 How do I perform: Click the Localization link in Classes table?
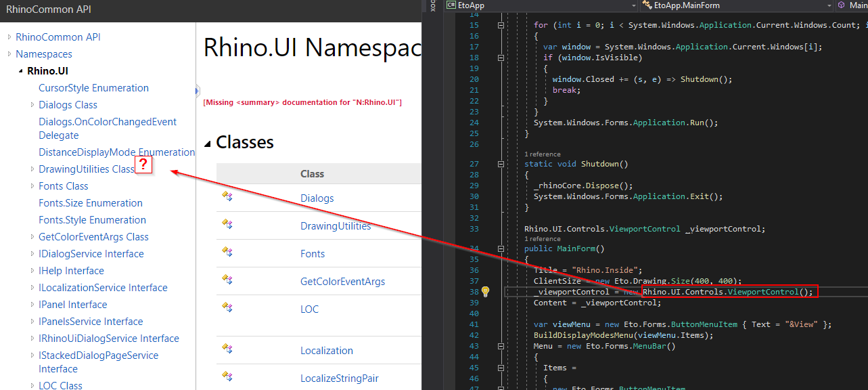pyautogui.click(x=327, y=351)
